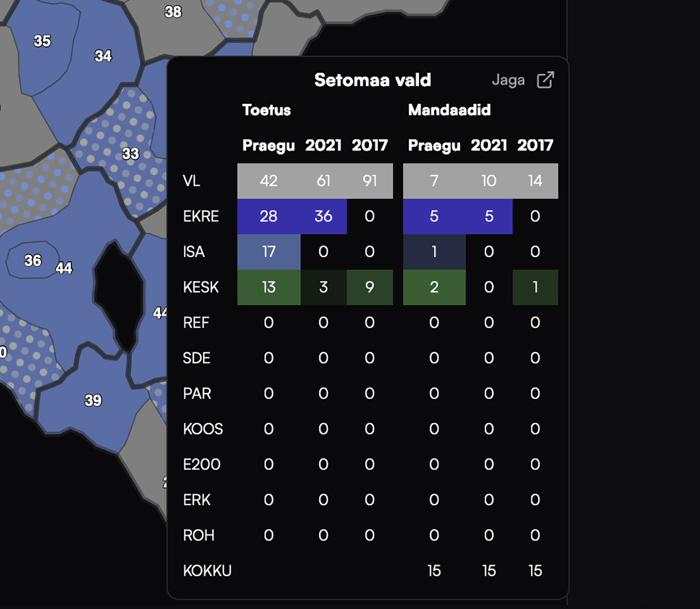
Task: Click the REF row label
Action: (196, 323)
